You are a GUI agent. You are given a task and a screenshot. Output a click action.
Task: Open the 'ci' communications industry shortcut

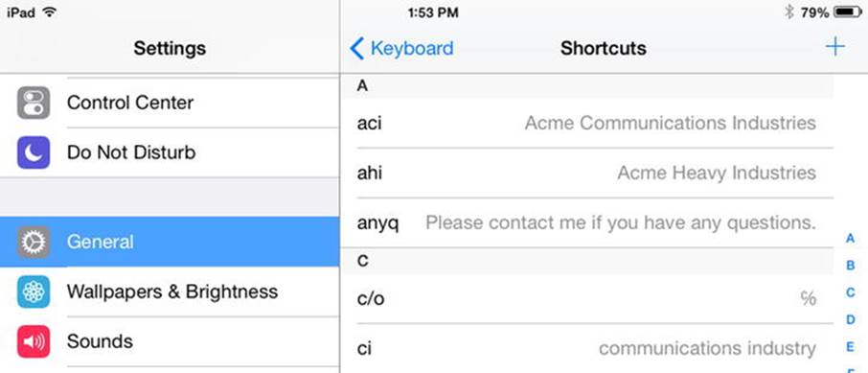(586, 349)
